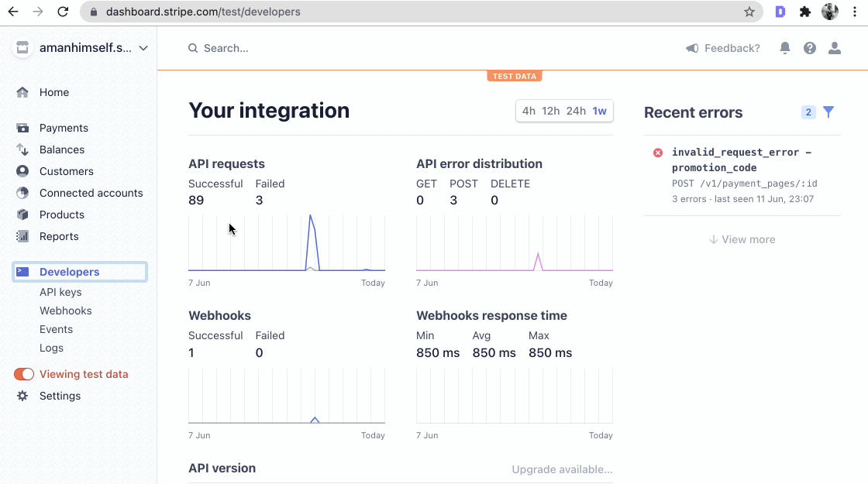
Task: Click the '3 errors · last seen 11 Jun, 23:07' text
Action: pyautogui.click(x=743, y=198)
